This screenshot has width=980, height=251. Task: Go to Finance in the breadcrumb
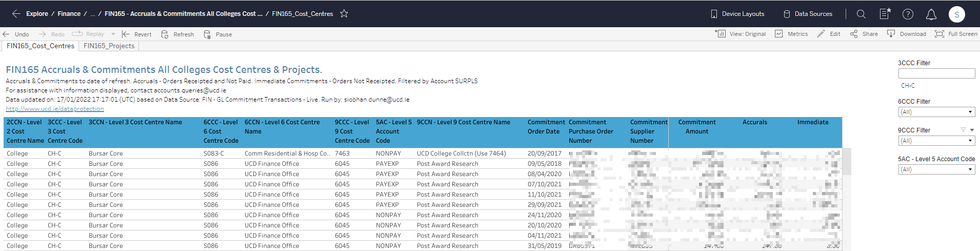click(69, 14)
